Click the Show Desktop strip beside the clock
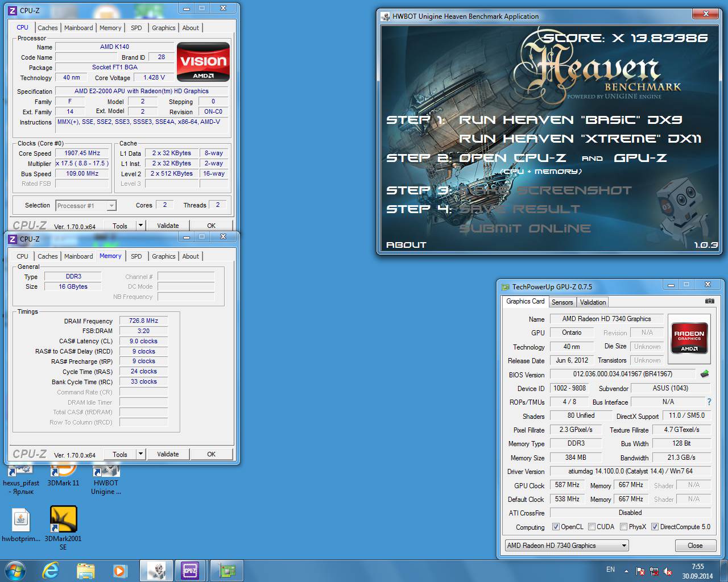This screenshot has width=728, height=582. pos(723,571)
